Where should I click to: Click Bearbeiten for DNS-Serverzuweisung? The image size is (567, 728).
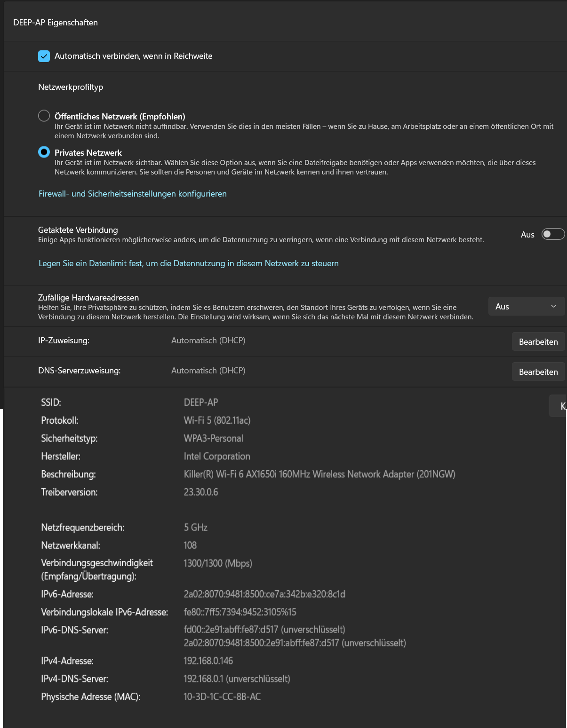tap(538, 372)
